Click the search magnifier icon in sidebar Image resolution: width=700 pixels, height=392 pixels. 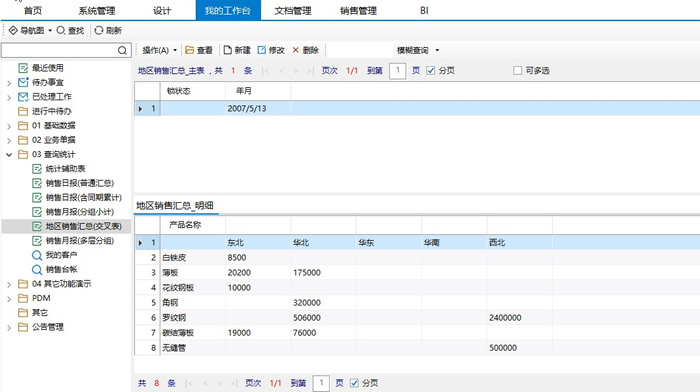coord(122,50)
